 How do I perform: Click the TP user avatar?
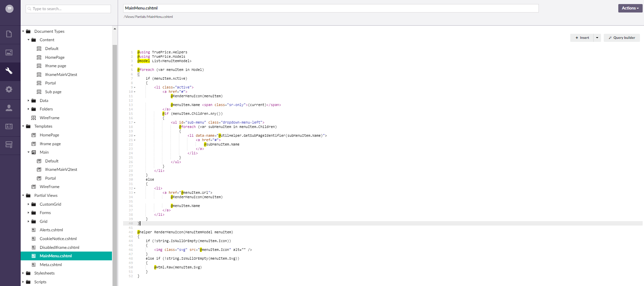pos(9,8)
